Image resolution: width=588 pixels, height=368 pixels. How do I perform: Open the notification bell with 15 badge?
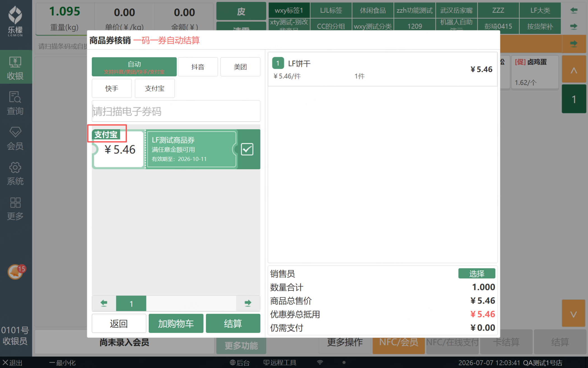(x=16, y=272)
